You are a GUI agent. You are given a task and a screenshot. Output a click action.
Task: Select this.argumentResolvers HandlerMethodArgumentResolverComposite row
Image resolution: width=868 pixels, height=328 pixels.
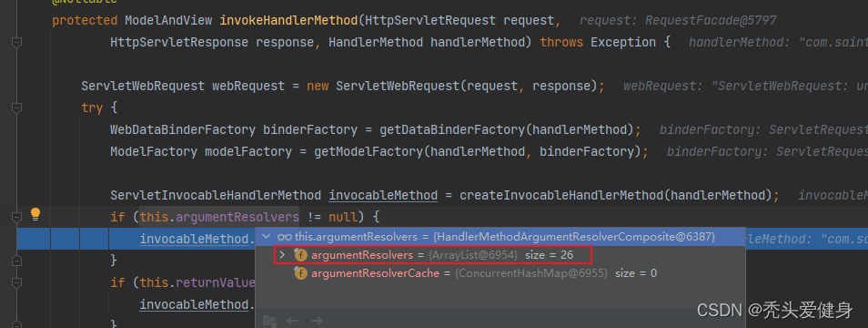click(x=501, y=237)
